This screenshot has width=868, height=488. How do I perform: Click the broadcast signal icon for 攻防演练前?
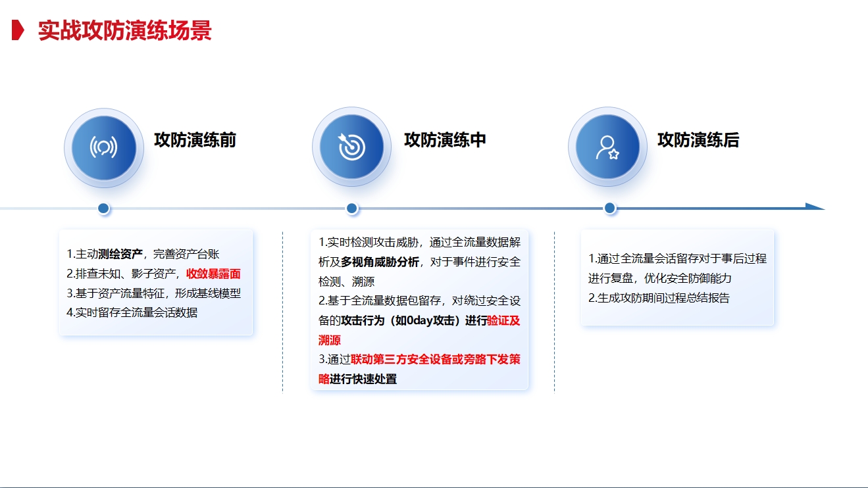pos(103,147)
